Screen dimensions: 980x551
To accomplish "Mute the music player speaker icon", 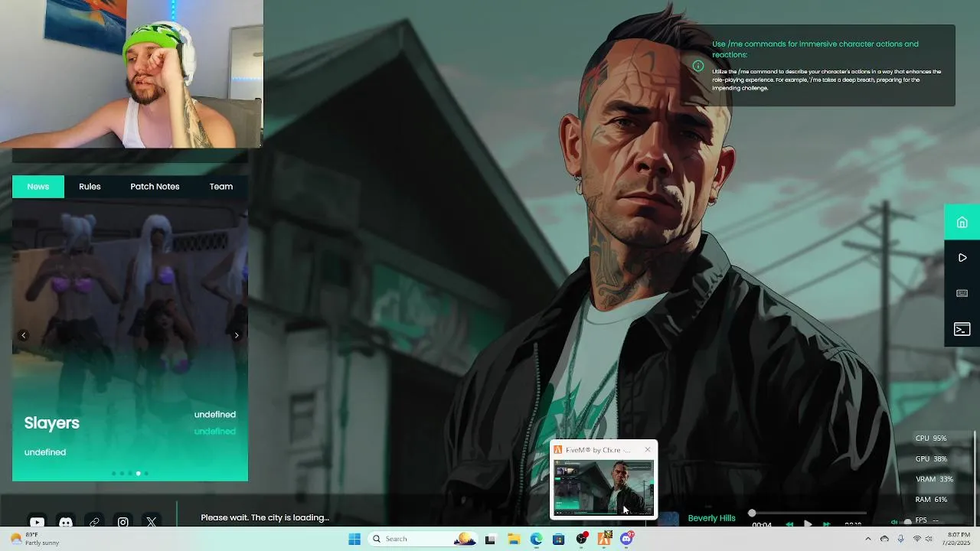I will (893, 523).
